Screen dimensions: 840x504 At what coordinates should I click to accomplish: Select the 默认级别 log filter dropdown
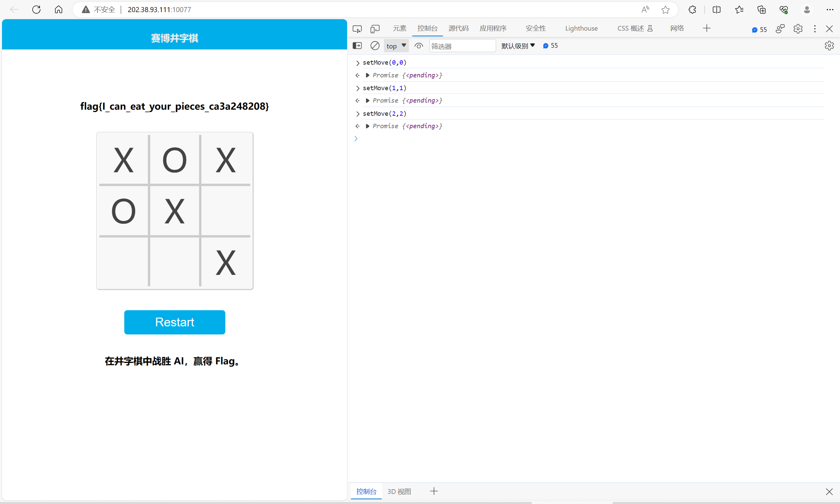(517, 45)
